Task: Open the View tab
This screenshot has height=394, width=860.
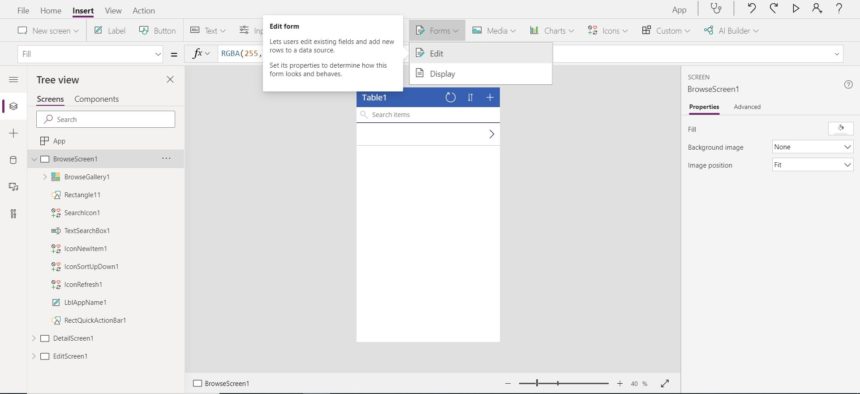Action: coord(113,10)
